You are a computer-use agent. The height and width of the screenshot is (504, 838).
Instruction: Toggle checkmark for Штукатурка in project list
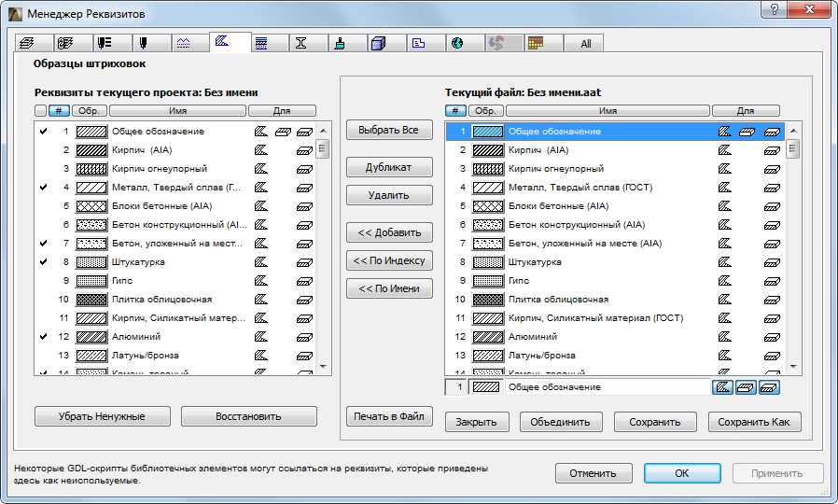43,262
